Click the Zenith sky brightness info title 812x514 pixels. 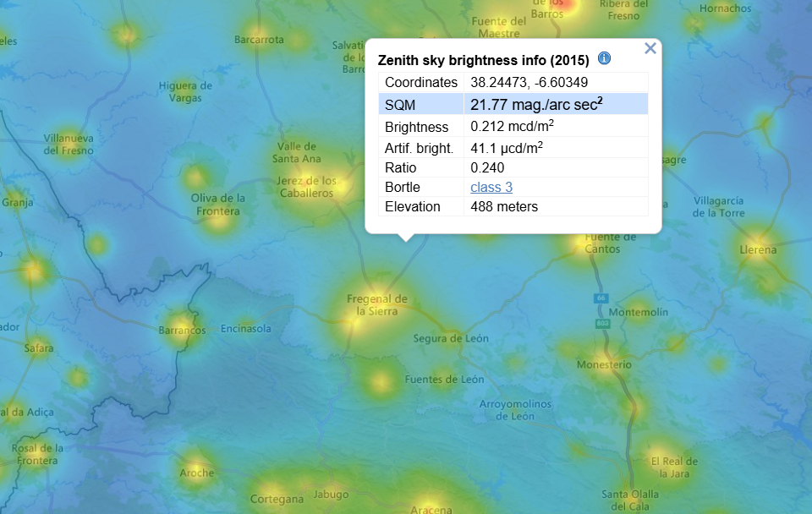pos(483,60)
